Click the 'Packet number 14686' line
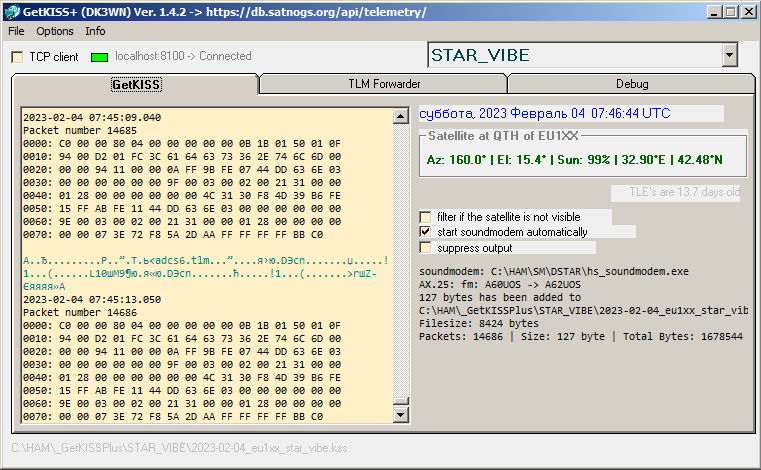 pyautogui.click(x=80, y=312)
